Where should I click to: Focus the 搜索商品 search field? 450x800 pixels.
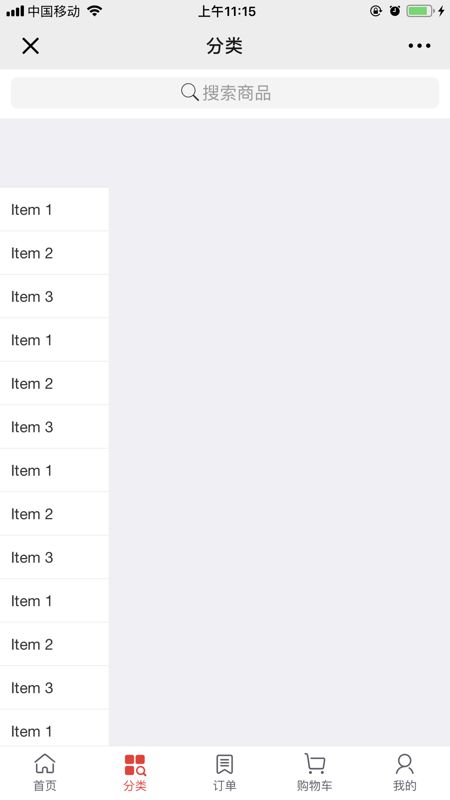[x=225, y=93]
